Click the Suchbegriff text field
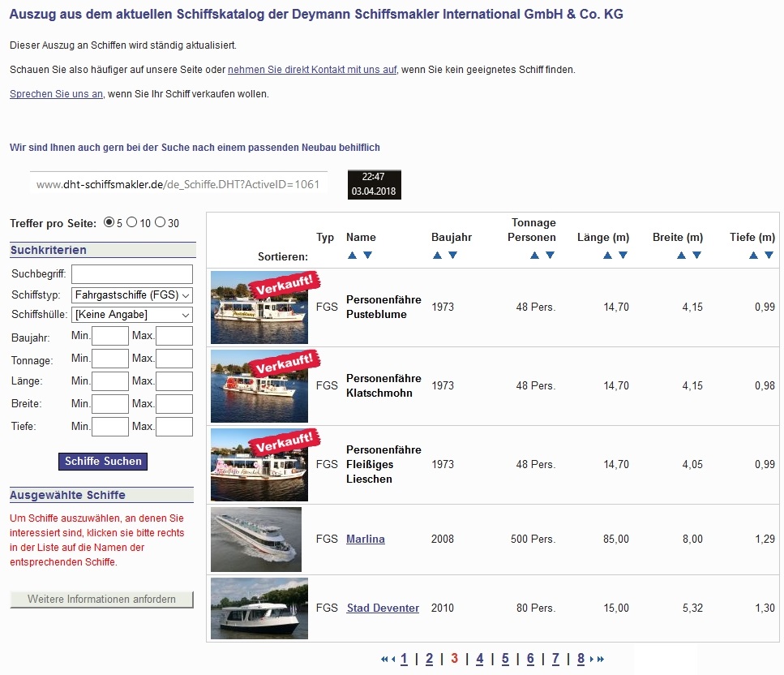Image resolution: width=784 pixels, height=675 pixels. click(x=132, y=274)
